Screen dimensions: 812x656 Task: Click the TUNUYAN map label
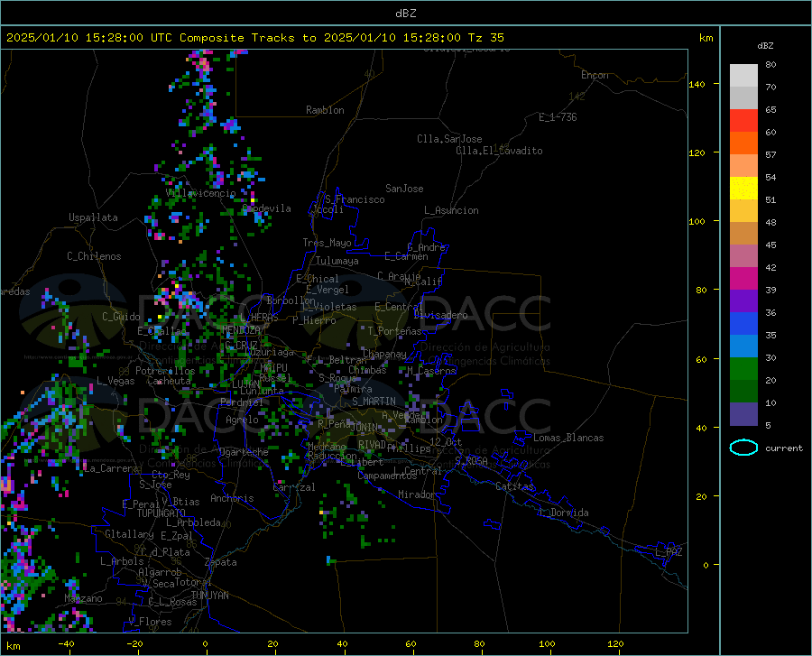(209, 596)
